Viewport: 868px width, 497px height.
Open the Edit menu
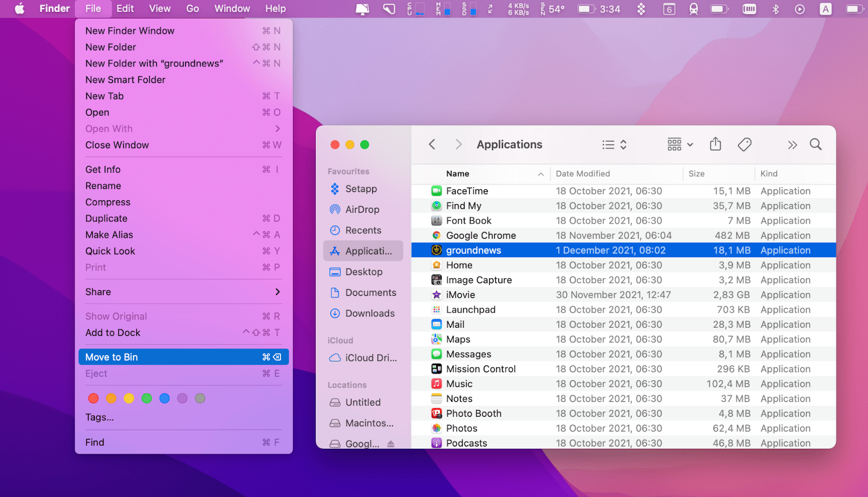pyautogui.click(x=125, y=9)
